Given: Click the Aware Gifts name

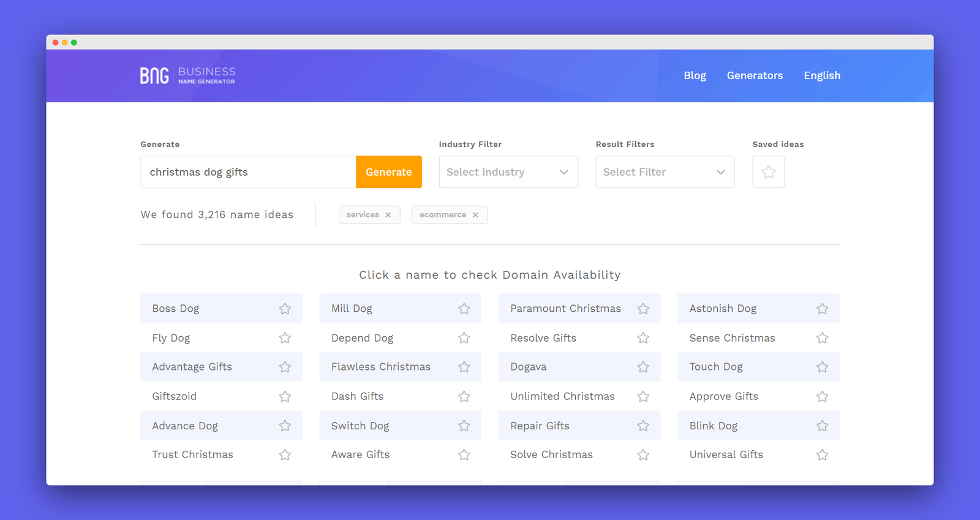Looking at the screenshot, I should 360,454.
